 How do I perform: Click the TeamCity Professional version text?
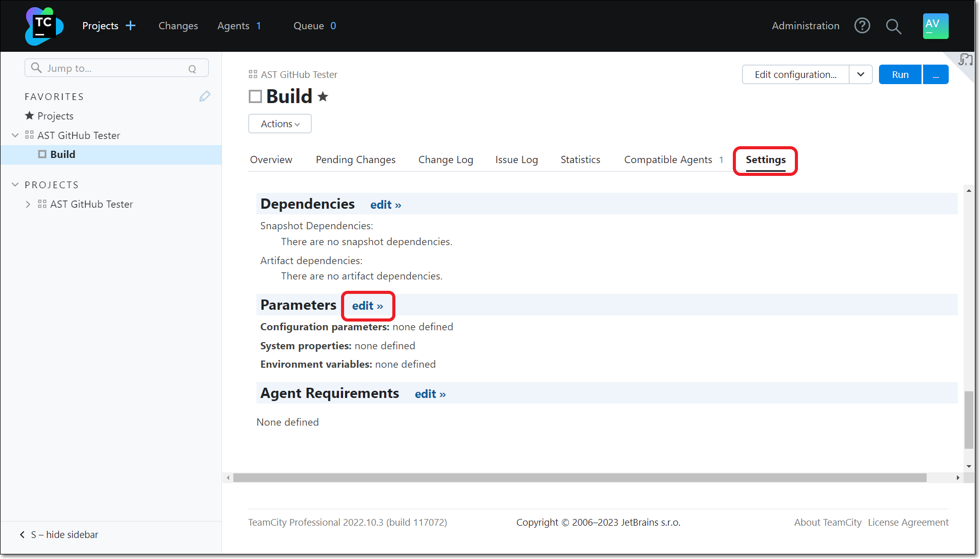pyautogui.click(x=347, y=522)
